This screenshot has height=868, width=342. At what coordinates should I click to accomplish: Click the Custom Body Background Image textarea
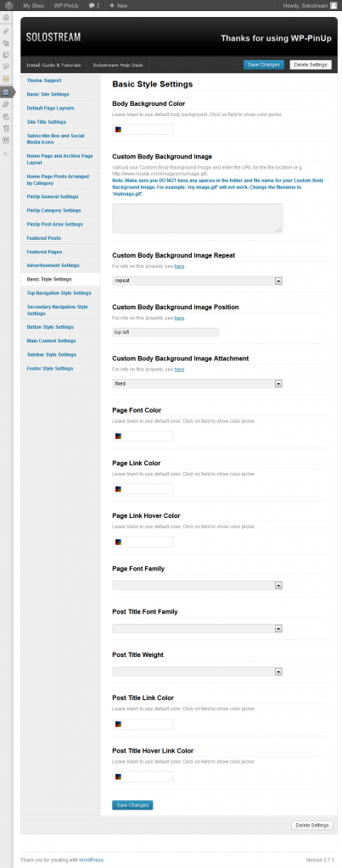pyautogui.click(x=198, y=218)
